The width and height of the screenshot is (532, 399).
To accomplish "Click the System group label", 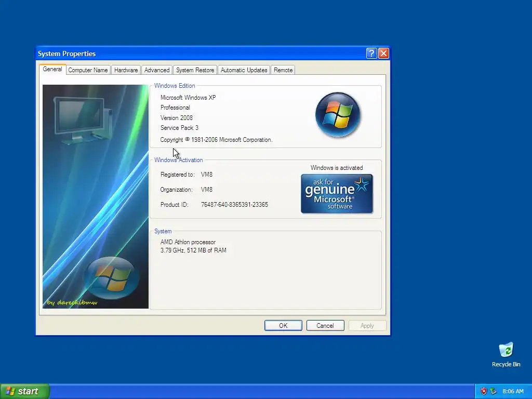I will point(163,231).
